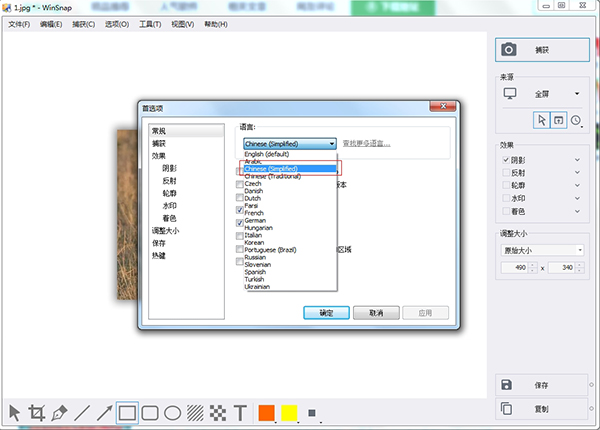This screenshot has width=600, height=430.
Task: Toggle the window capture option icon
Action: point(558,121)
